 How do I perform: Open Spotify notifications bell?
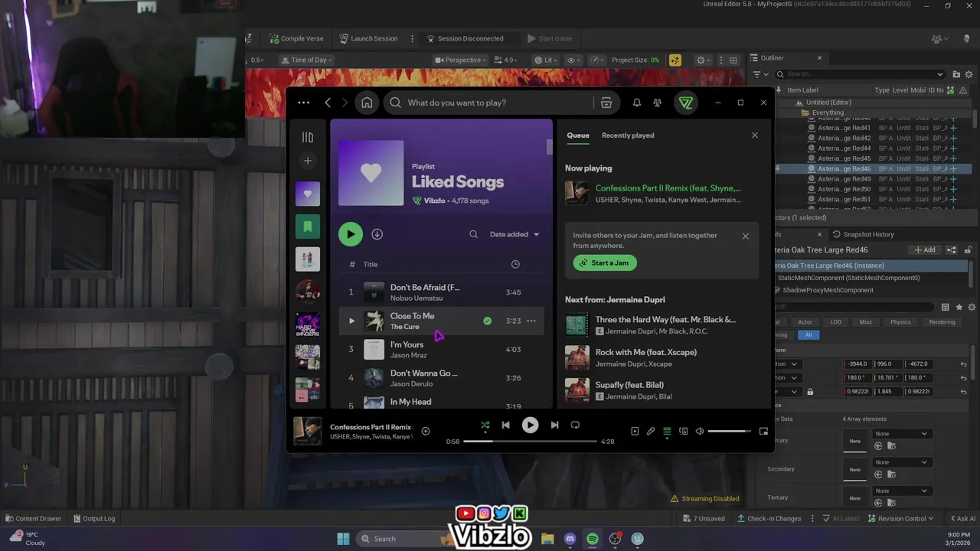636,103
